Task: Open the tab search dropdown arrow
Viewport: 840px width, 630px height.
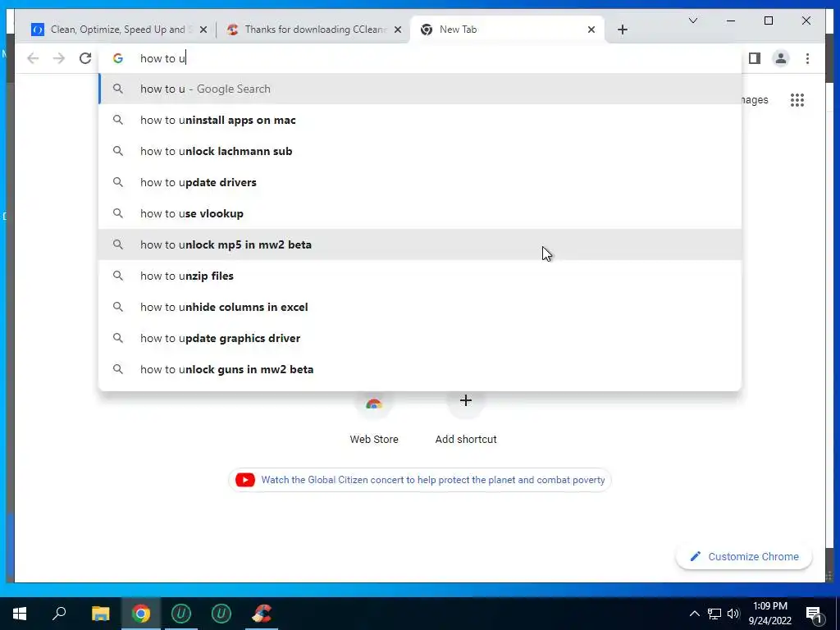Action: tap(692, 21)
